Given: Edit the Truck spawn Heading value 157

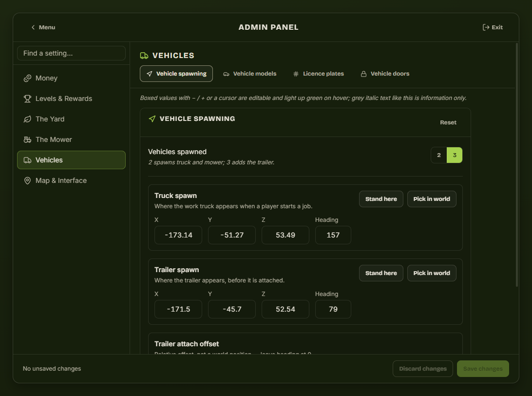Looking at the screenshot, I should [333, 235].
